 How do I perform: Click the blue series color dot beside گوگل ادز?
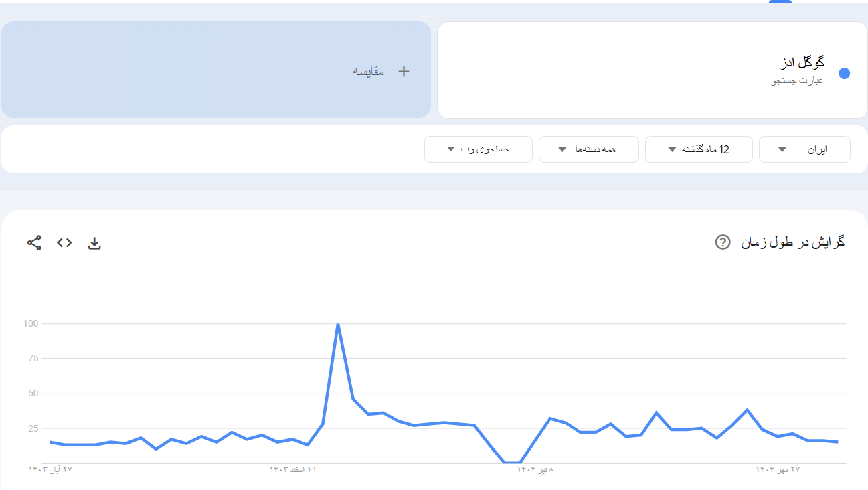click(x=845, y=74)
